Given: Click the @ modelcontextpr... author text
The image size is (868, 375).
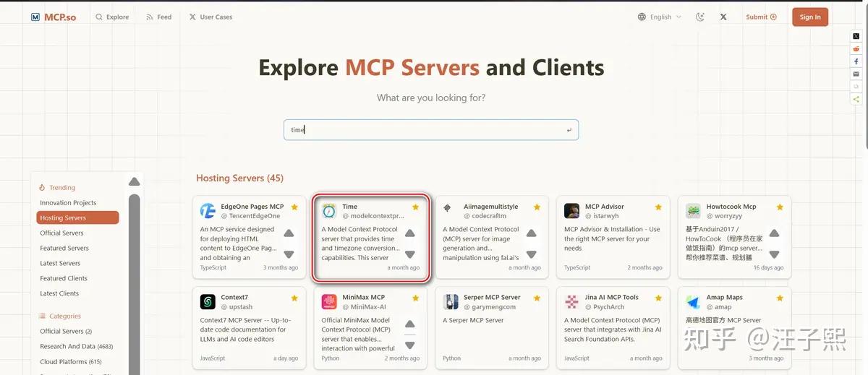Looking at the screenshot, I should tap(373, 216).
